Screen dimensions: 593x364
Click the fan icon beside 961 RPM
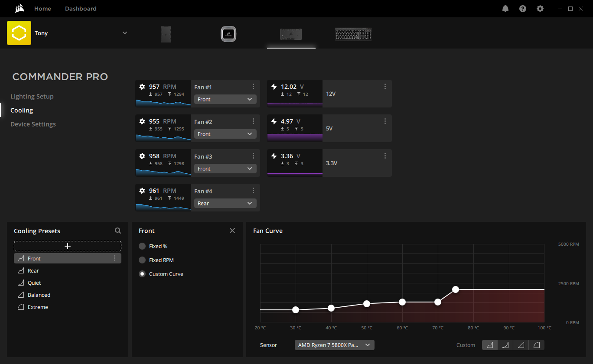point(142,191)
